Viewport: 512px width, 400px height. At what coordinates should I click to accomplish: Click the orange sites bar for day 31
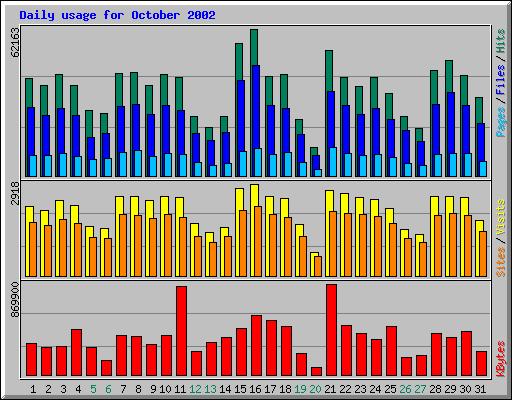pos(483,254)
